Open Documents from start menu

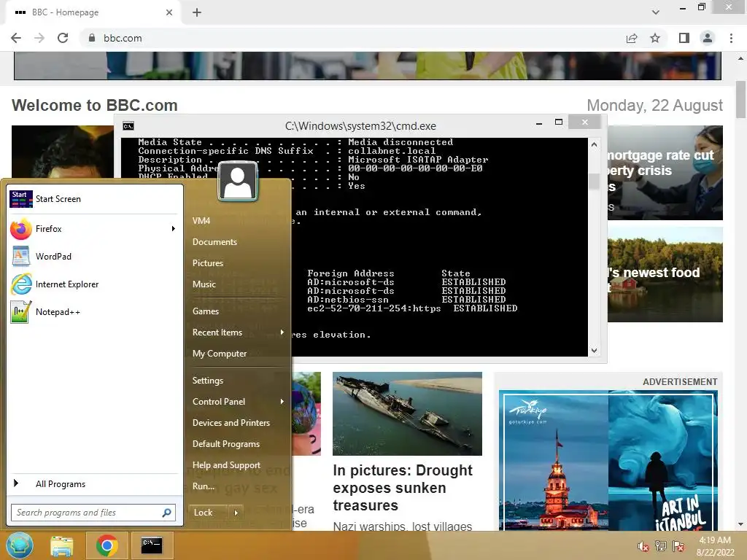[x=214, y=242]
